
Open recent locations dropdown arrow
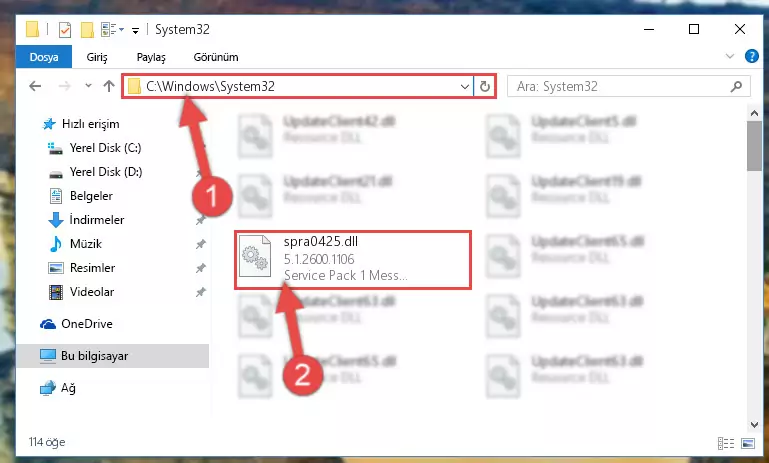[88, 86]
